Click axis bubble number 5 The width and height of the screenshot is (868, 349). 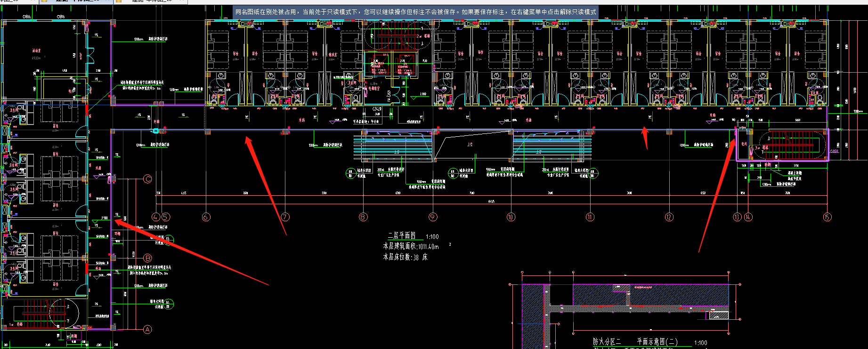point(165,217)
